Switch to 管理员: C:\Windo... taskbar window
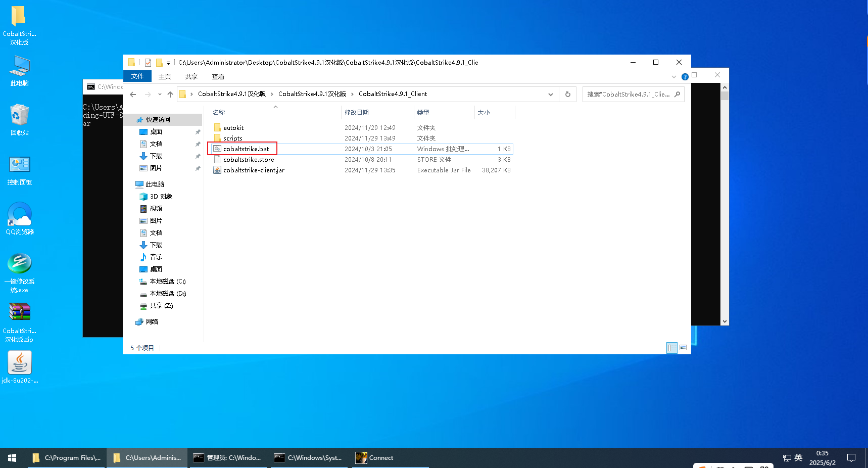Viewport: 868px width, 468px height. point(228,458)
